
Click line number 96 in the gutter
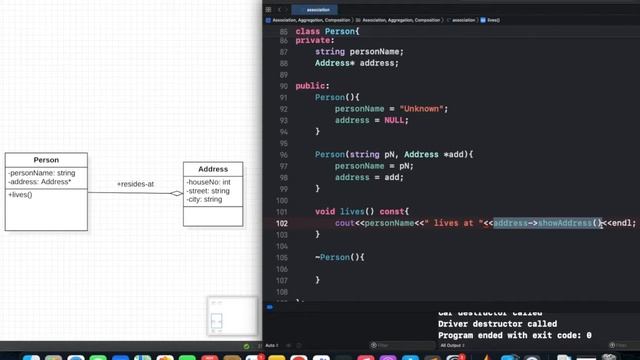(x=283, y=155)
